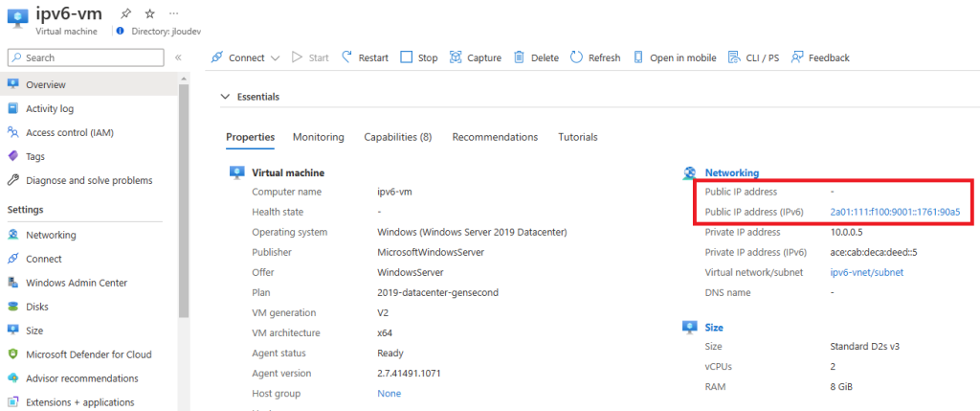Favorite ipv6-vm with the star icon

pos(150,13)
